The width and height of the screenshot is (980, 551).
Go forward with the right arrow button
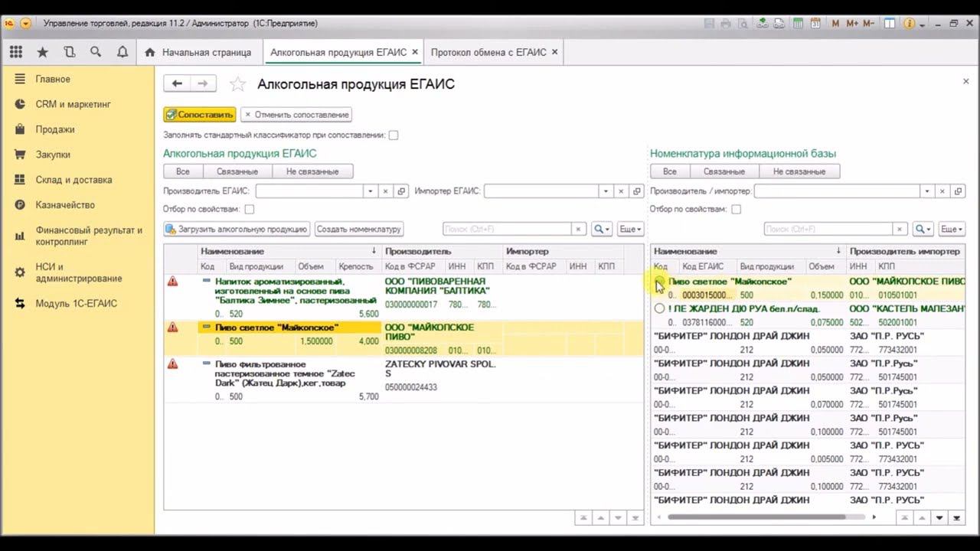[203, 83]
